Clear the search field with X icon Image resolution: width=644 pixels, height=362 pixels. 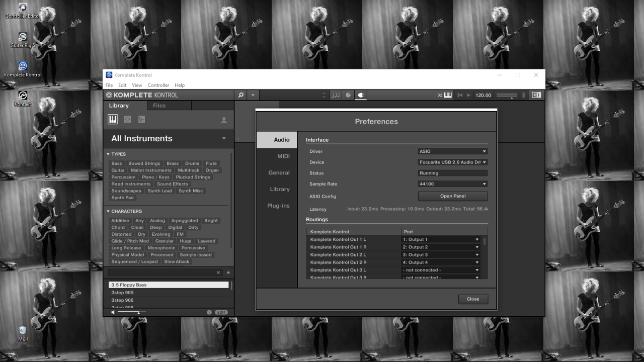point(218,273)
